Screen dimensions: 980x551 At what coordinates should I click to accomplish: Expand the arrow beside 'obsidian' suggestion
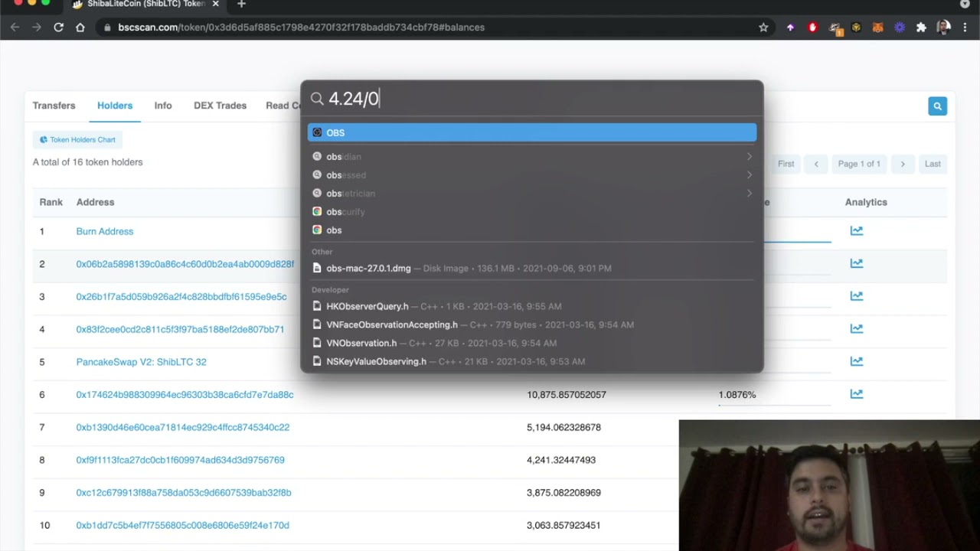coord(750,156)
